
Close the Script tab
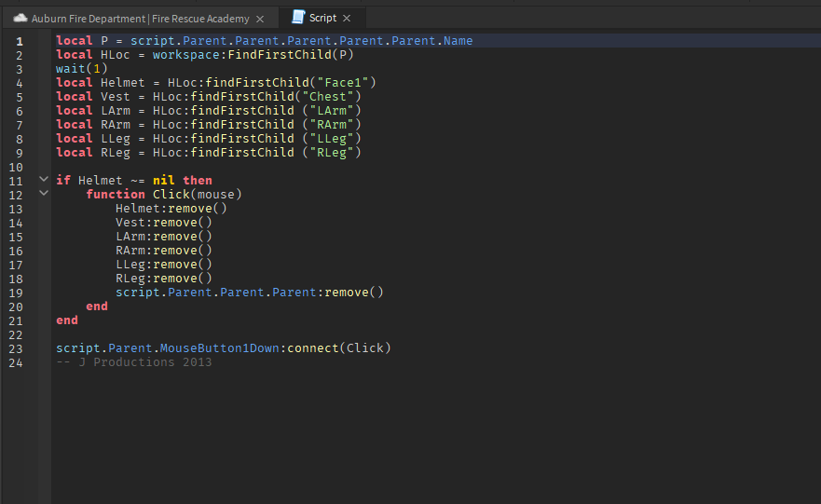[x=347, y=19]
